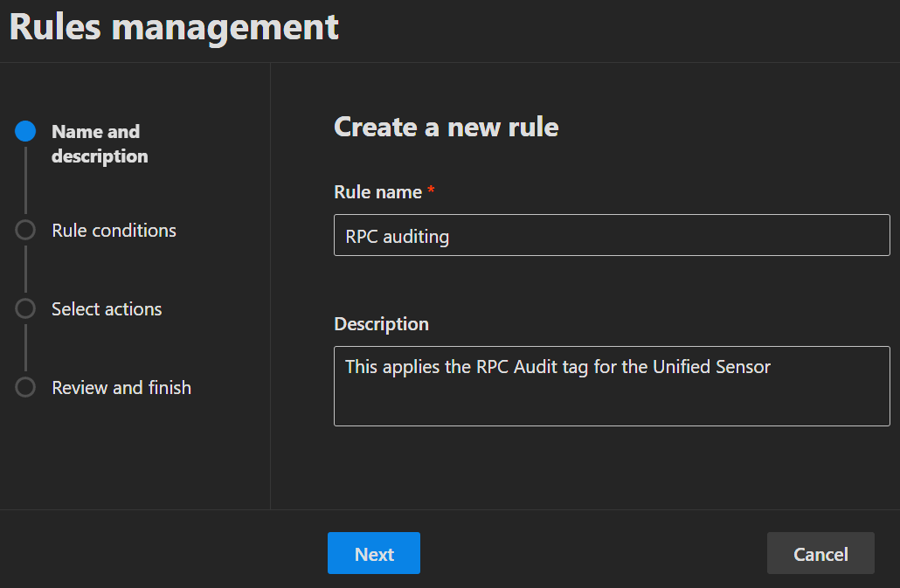Click connector line between Select actions and Review
The width and height of the screenshot is (900, 588).
(x=25, y=349)
